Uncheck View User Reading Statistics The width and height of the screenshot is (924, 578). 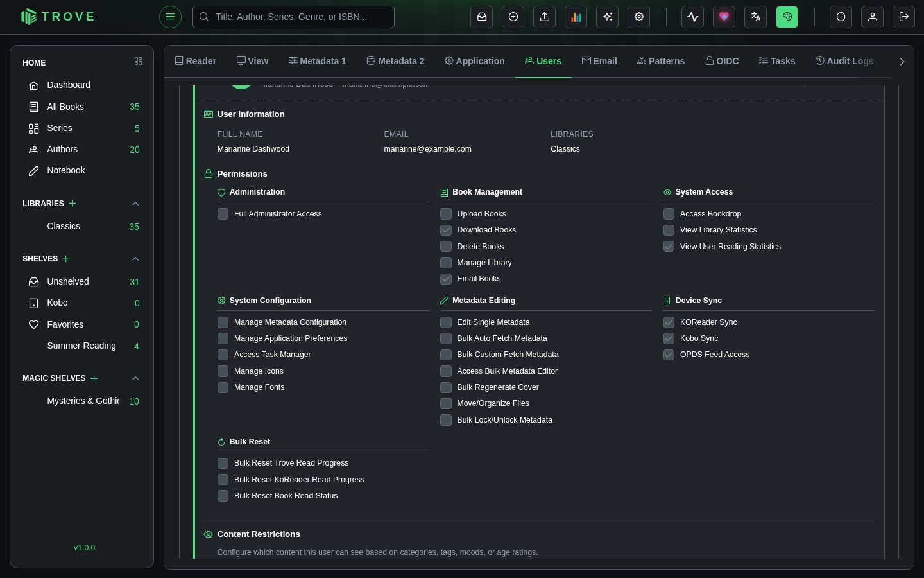pos(669,247)
